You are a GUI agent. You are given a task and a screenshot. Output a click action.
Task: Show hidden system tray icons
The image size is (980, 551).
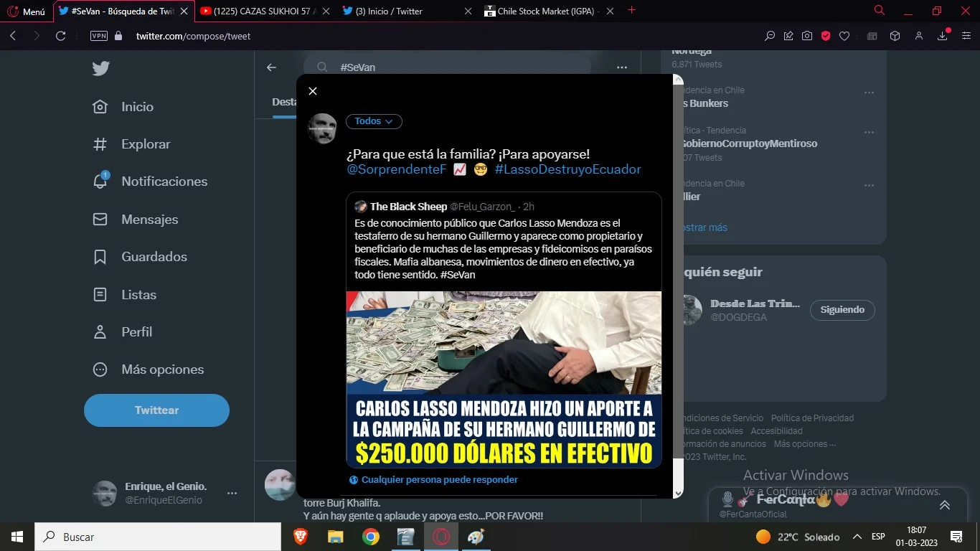pyautogui.click(x=857, y=537)
